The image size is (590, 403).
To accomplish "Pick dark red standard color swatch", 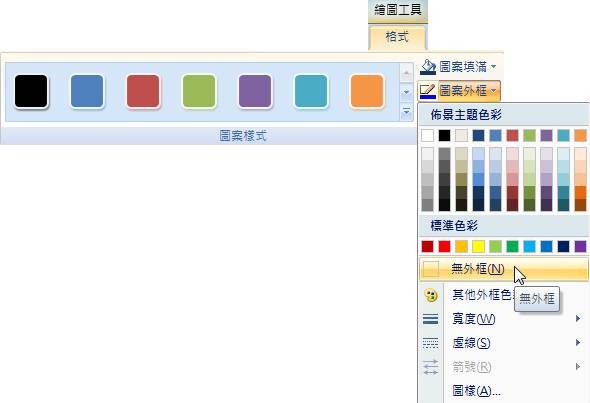I will pos(427,246).
